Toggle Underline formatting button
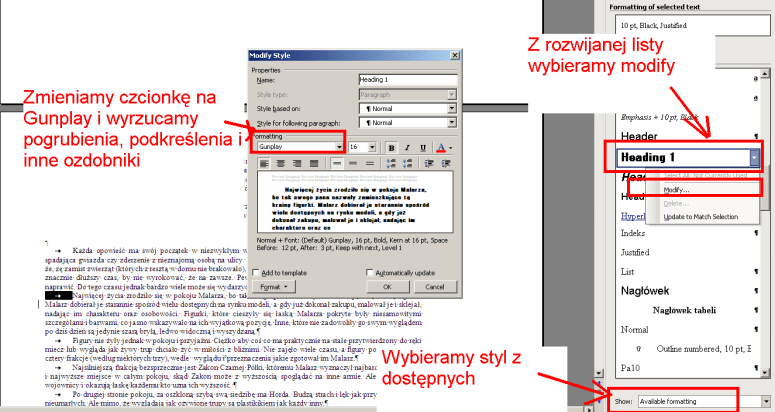 tap(423, 147)
